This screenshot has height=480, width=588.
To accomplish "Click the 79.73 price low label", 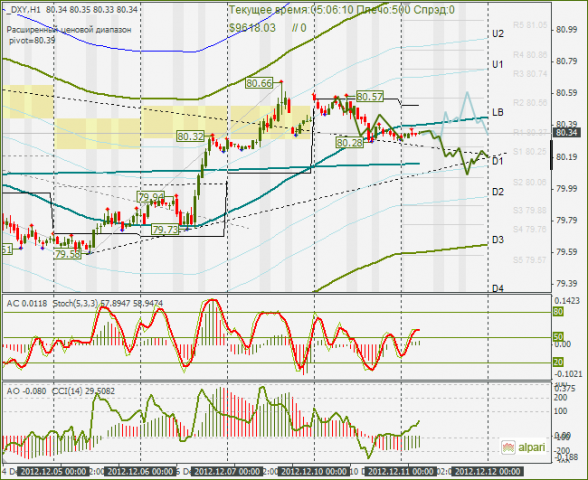I will tap(165, 230).
